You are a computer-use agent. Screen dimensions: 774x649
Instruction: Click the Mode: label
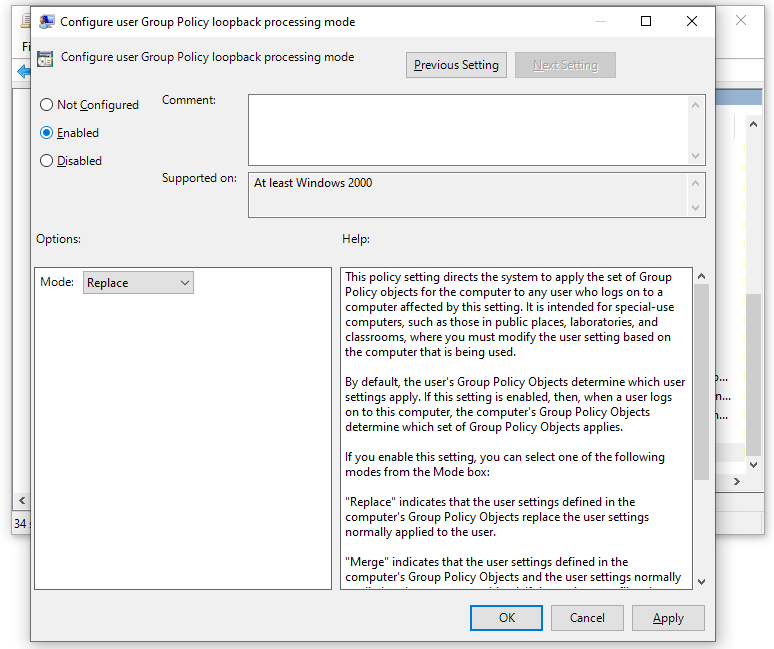tap(57, 282)
